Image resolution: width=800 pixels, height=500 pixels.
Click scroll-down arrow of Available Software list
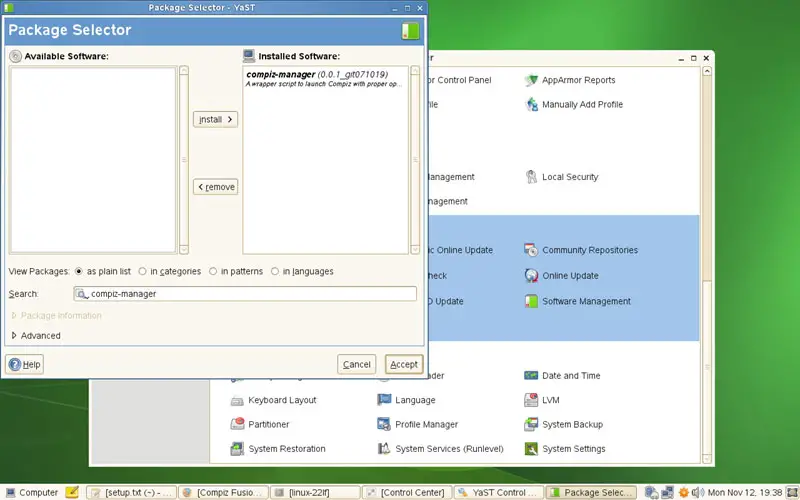[184, 249]
